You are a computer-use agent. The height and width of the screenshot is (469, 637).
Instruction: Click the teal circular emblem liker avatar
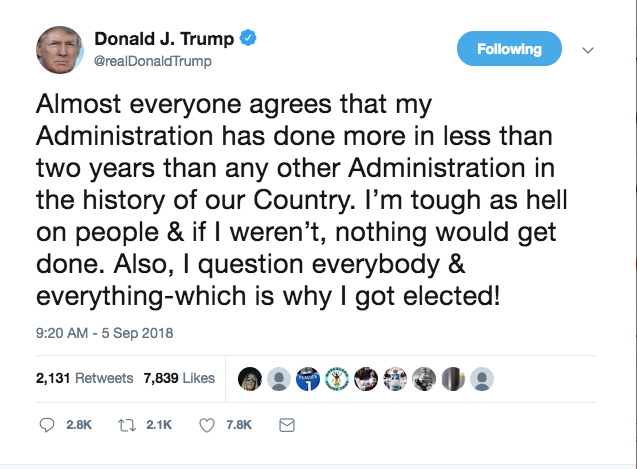338,378
